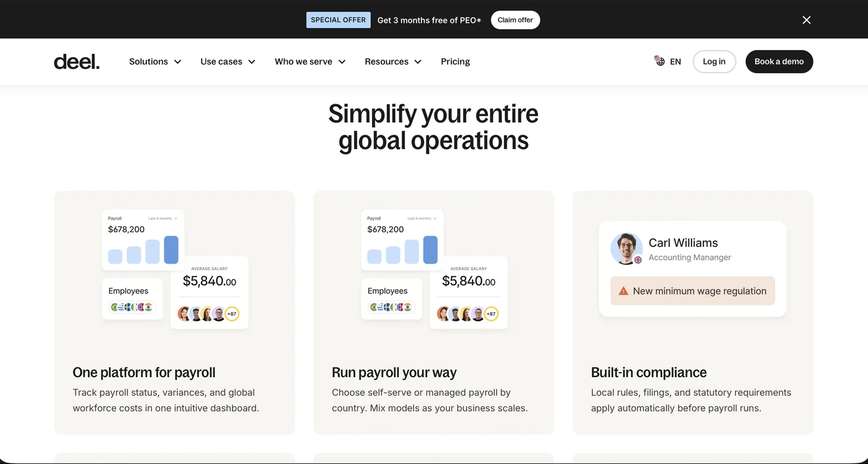Image resolution: width=868 pixels, height=464 pixels.
Task: Click 'Built-in compliance' heading
Action: (x=649, y=372)
